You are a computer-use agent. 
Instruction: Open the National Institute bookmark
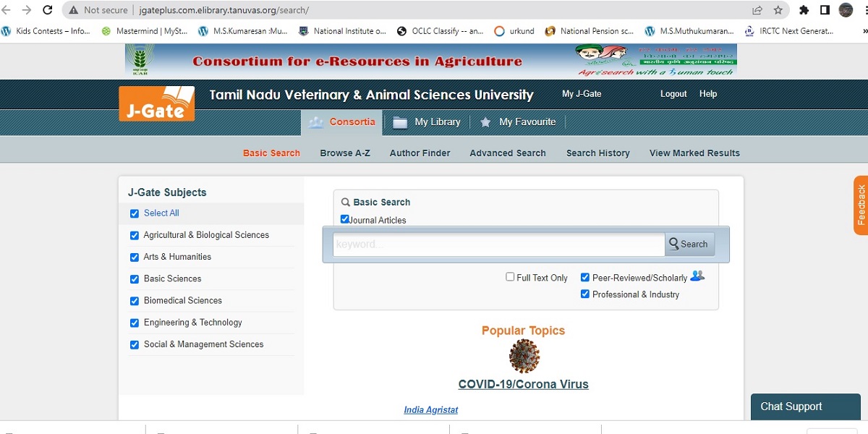pos(343,31)
